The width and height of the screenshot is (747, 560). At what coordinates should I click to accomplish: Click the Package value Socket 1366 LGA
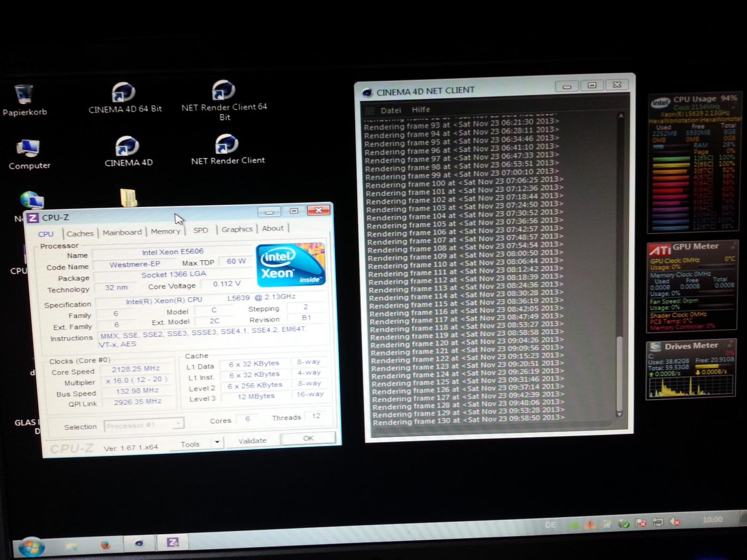(x=173, y=275)
